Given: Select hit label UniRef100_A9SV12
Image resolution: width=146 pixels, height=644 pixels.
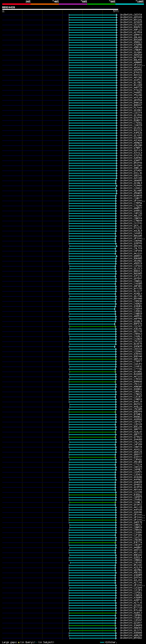Looking at the screenshot, I should [x=131, y=67].
